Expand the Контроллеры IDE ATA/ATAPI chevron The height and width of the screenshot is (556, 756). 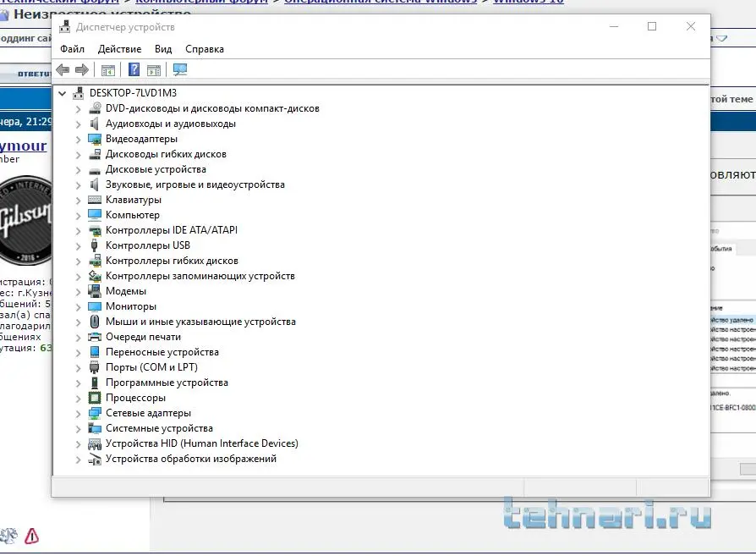click(78, 231)
